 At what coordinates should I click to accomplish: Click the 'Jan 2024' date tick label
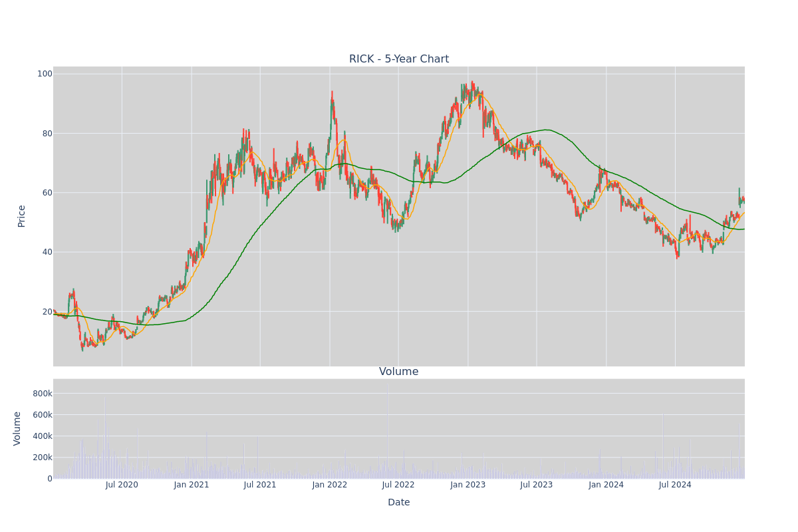pyautogui.click(x=606, y=485)
